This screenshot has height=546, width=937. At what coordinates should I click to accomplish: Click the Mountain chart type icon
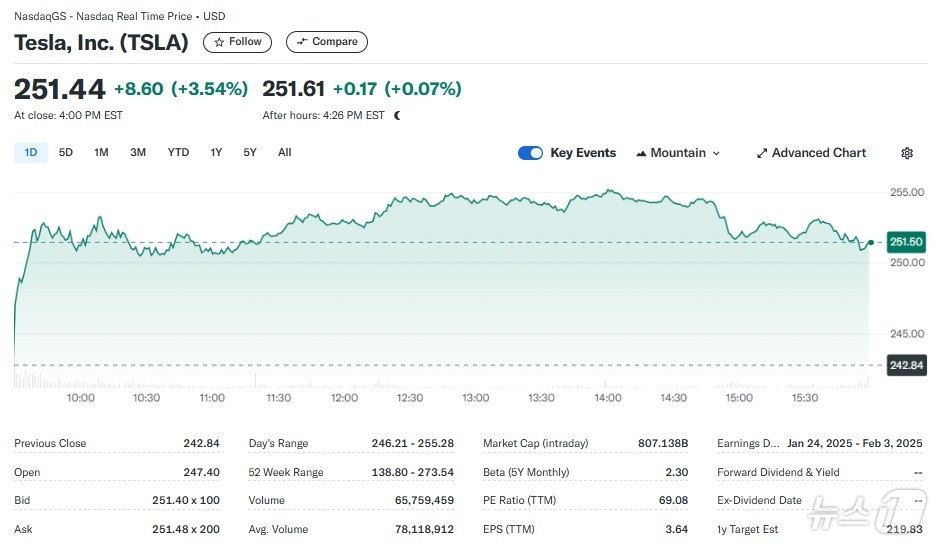point(641,153)
